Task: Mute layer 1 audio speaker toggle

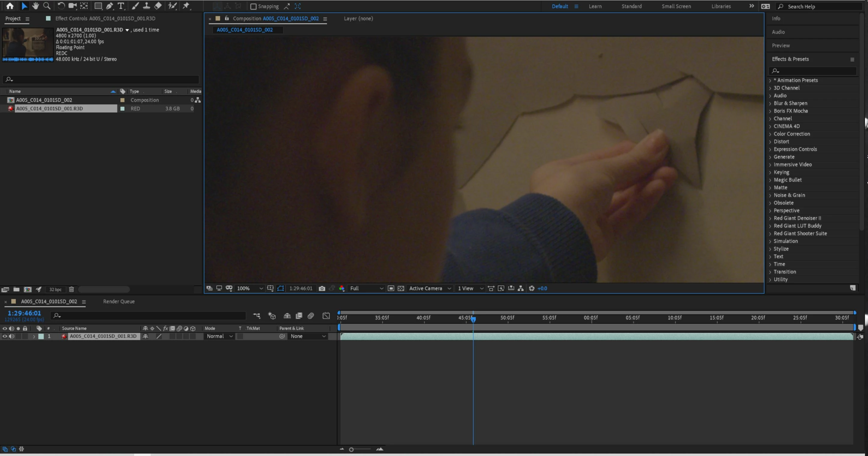Action: [x=11, y=336]
